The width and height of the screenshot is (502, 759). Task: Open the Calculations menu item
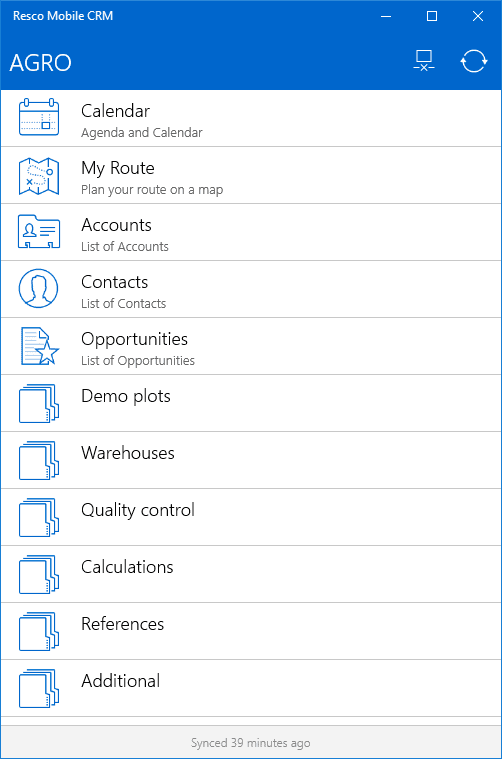251,574
